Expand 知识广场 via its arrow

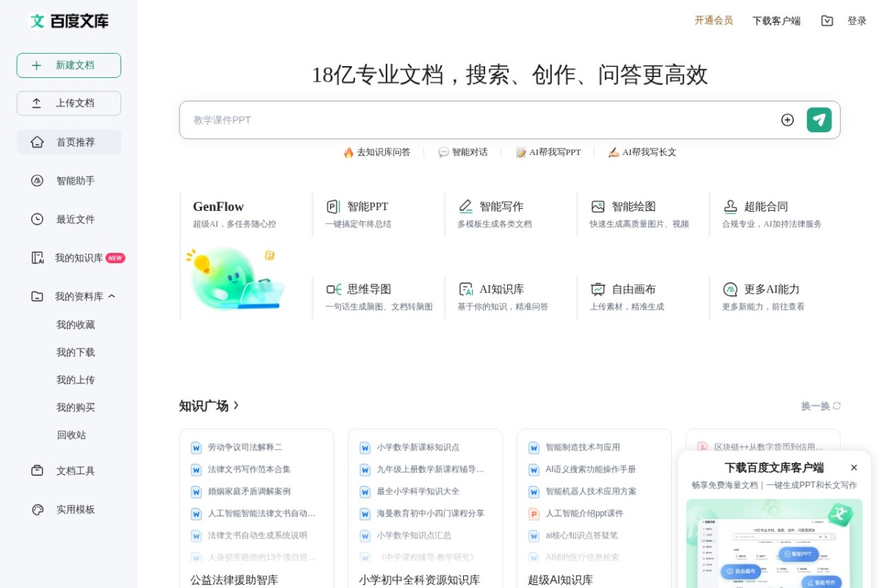coord(236,405)
